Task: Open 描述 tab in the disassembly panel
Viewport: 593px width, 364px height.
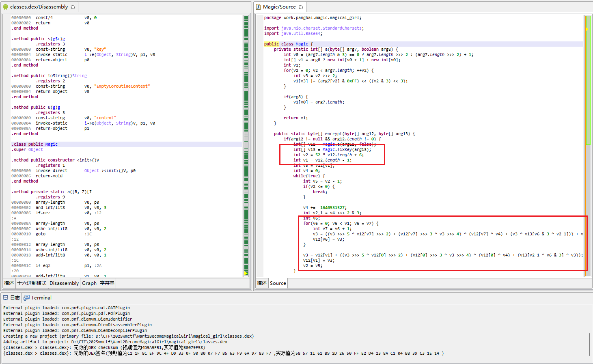Action: (x=9, y=283)
